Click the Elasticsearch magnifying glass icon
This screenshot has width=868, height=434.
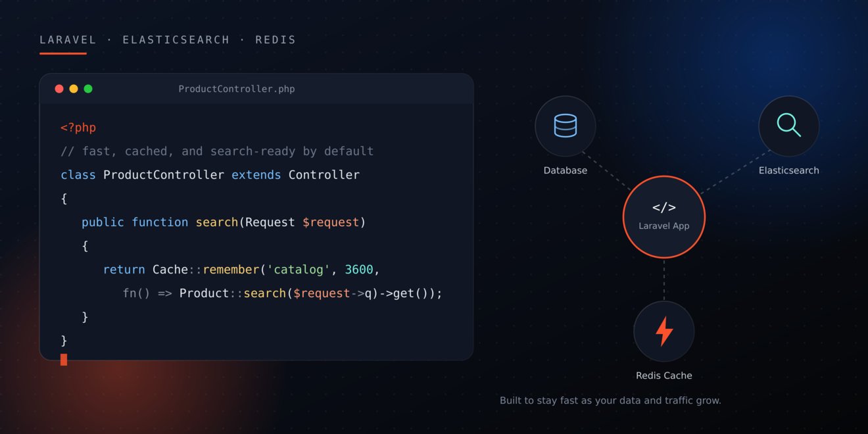pos(789,125)
